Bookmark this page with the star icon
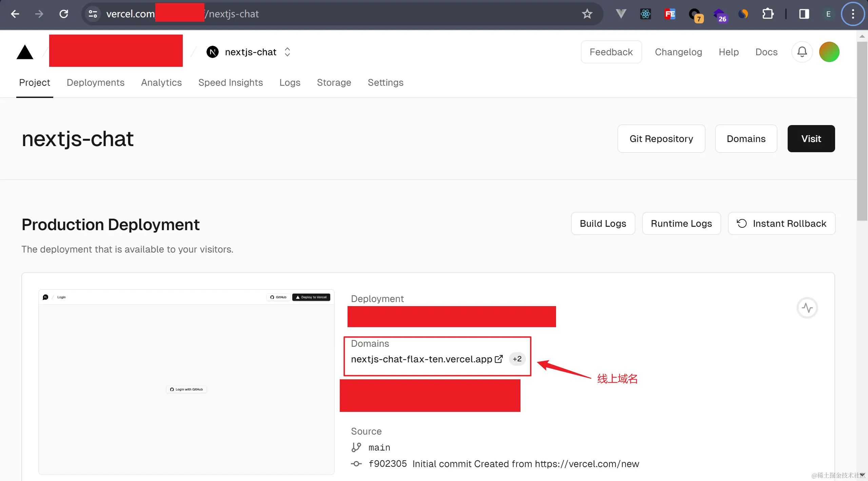This screenshot has width=868, height=481. 587,14
